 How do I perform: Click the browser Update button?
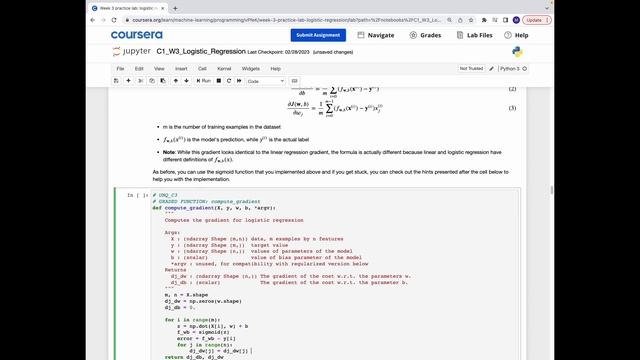537,20
